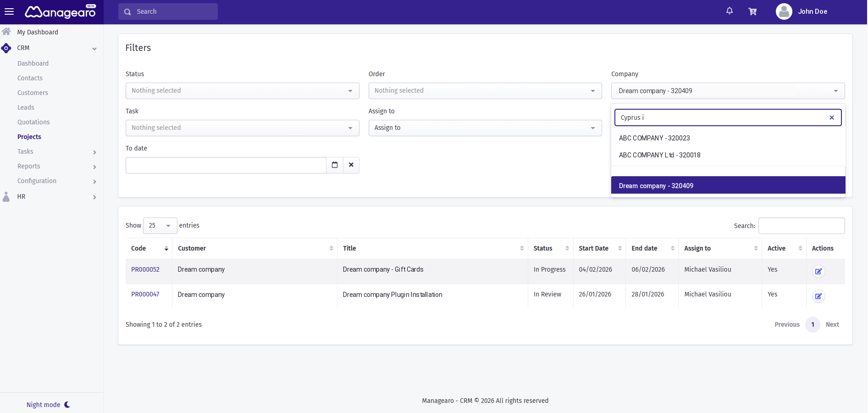Open notifications bell icon

tap(730, 11)
